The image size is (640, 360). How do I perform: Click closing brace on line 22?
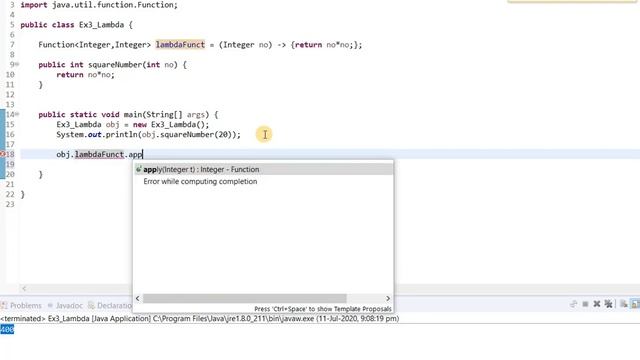22,194
